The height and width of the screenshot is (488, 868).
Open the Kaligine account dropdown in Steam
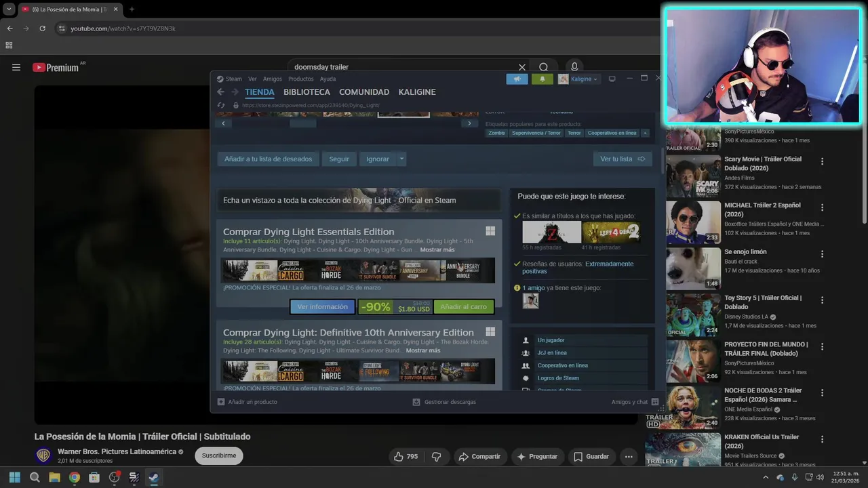coord(578,79)
